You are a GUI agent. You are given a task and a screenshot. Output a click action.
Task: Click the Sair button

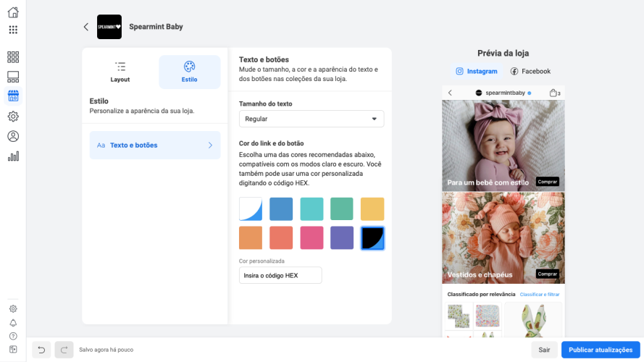click(x=545, y=350)
